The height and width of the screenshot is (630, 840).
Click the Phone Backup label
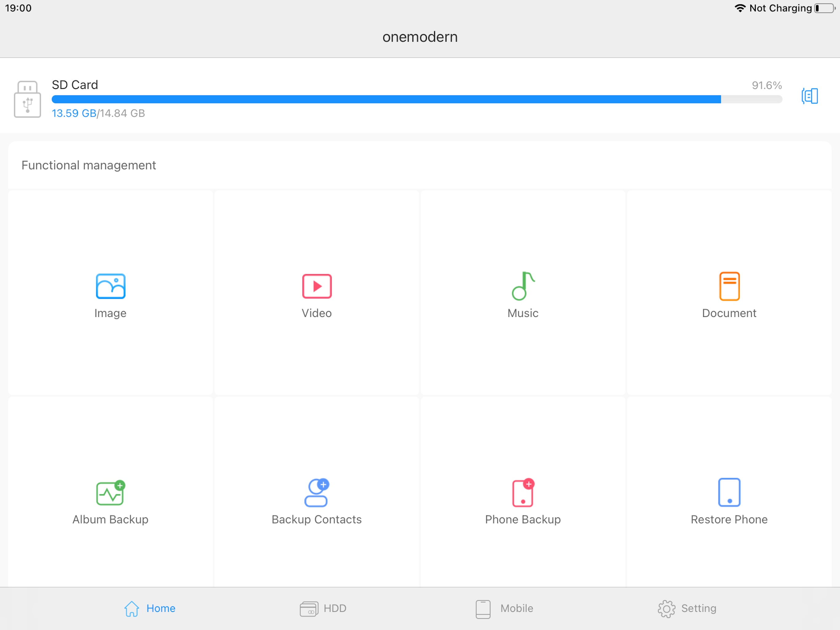pyautogui.click(x=523, y=520)
